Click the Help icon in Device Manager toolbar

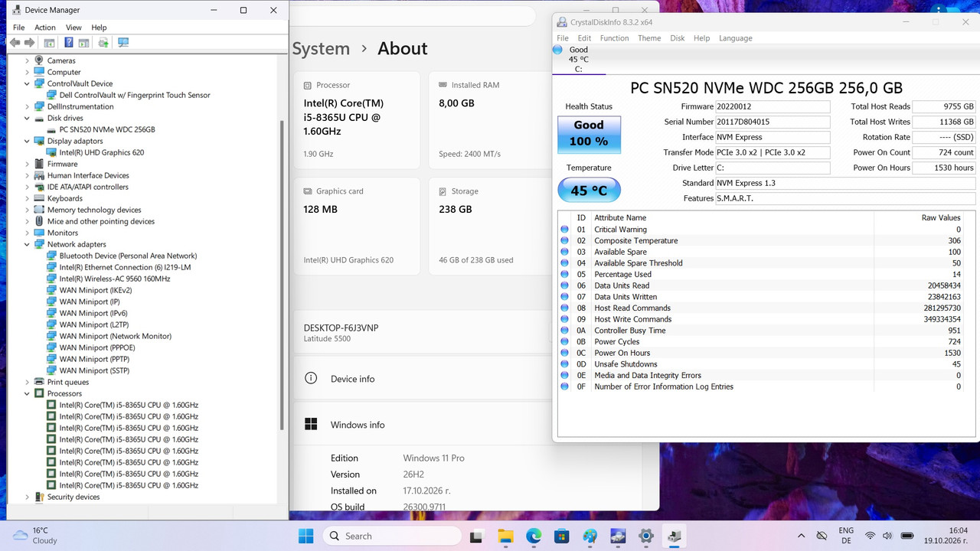[69, 43]
